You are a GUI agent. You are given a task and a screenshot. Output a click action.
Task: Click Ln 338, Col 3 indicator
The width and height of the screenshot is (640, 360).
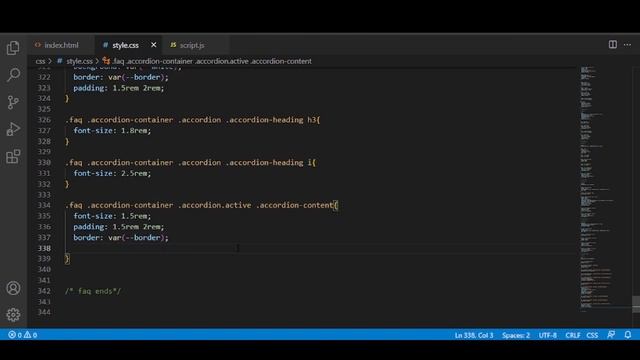pos(474,335)
